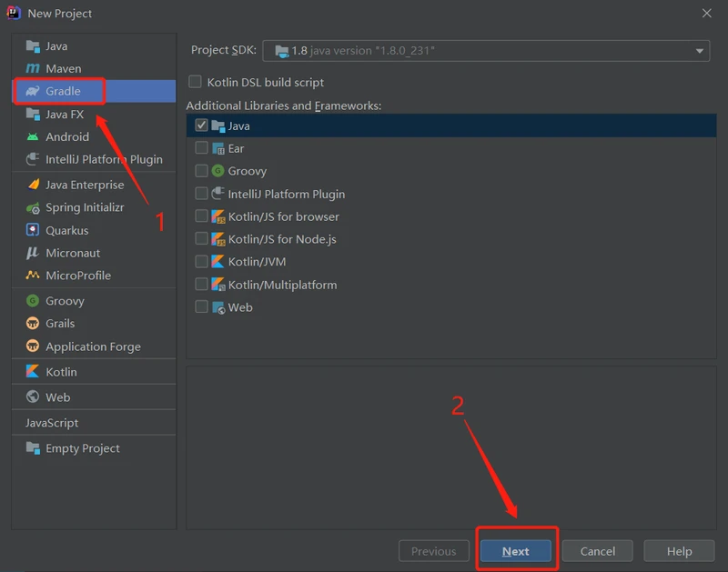The image size is (728, 572).
Task: Uncheck the Java framework checkbox
Action: coord(202,125)
